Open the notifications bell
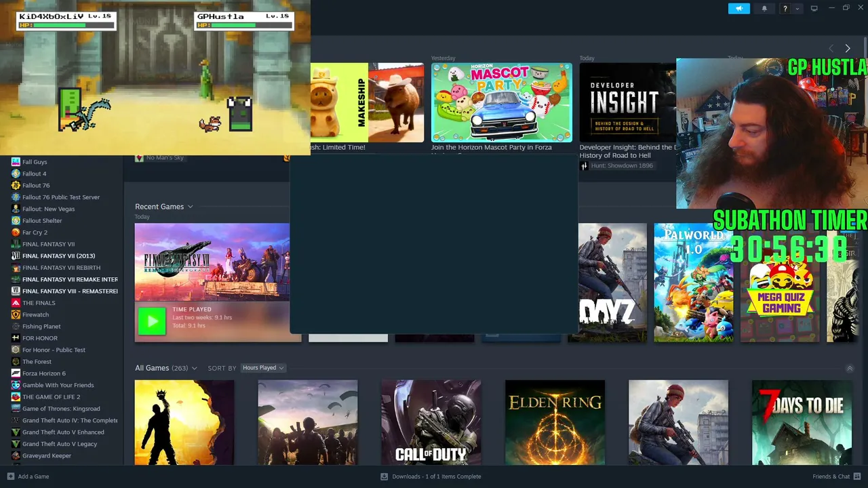 pyautogui.click(x=764, y=8)
